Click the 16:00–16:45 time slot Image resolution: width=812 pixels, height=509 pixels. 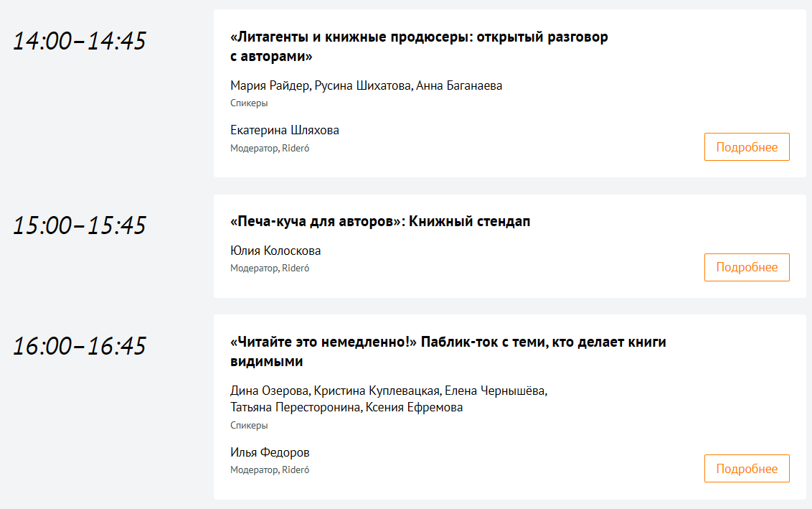[79, 346]
